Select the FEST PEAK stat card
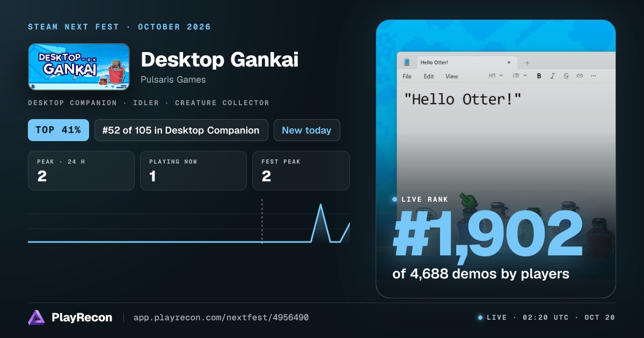The width and height of the screenshot is (644, 338). click(301, 171)
